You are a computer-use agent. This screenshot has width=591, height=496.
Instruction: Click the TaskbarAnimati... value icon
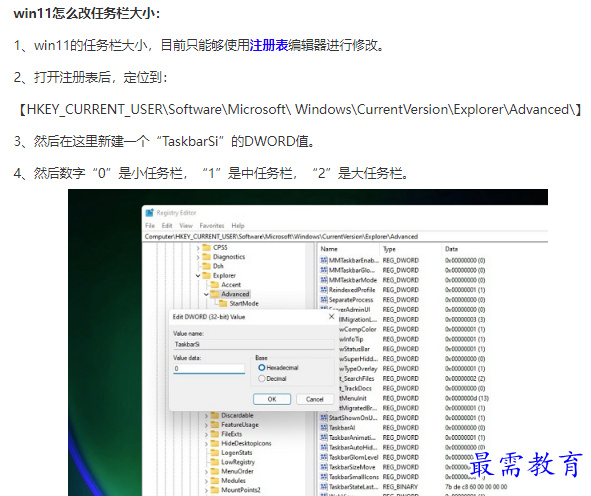(324, 437)
